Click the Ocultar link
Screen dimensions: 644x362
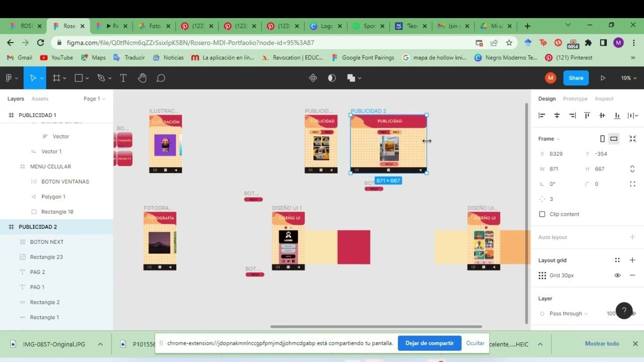[475, 343]
